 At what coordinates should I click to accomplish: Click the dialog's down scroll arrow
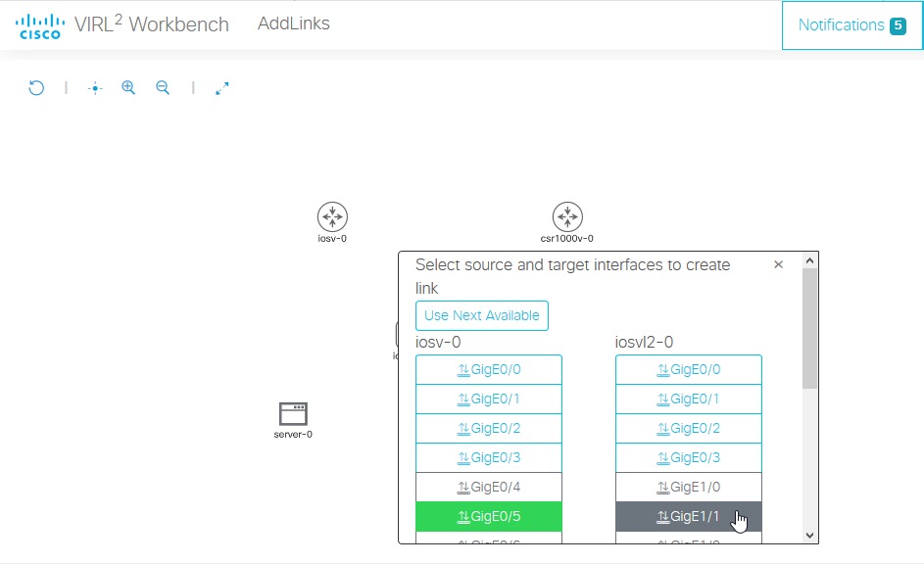[809, 535]
